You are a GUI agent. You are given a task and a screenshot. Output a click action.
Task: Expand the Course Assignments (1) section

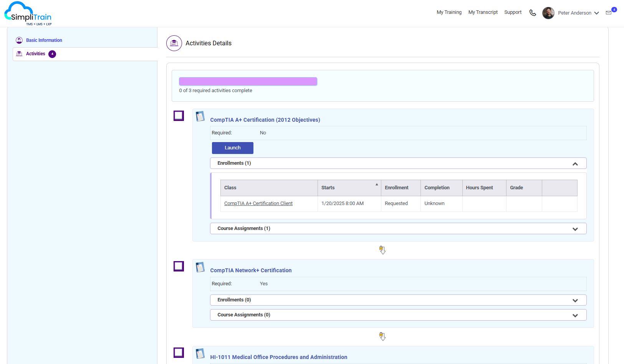tap(575, 229)
